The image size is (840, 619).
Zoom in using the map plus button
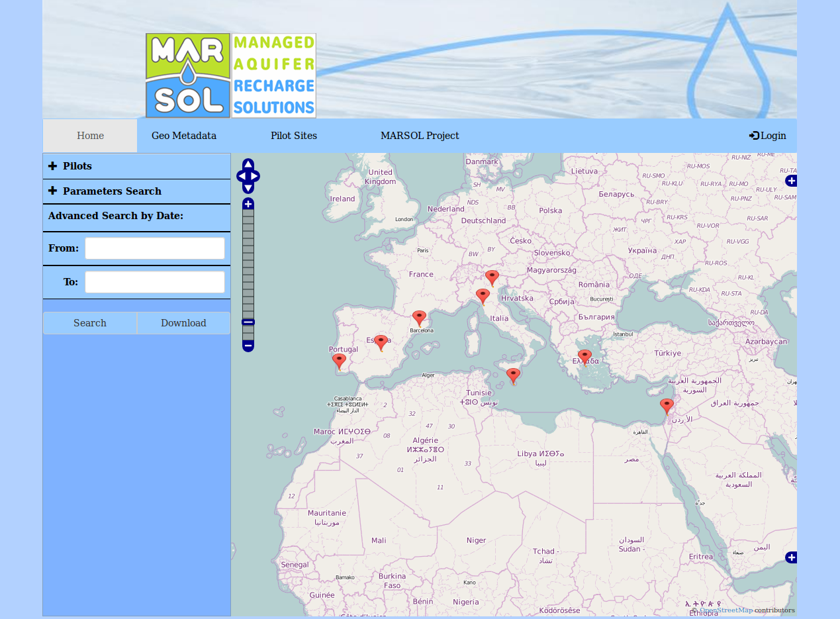pos(248,203)
